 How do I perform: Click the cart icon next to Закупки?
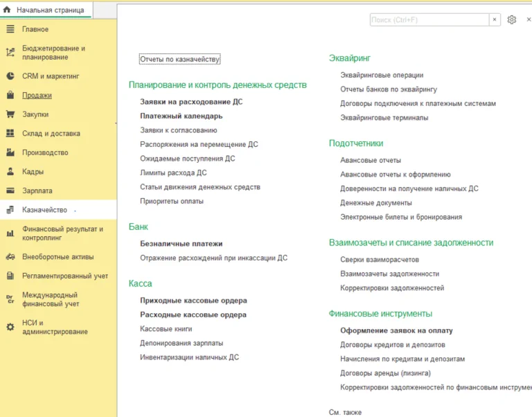pos(10,114)
